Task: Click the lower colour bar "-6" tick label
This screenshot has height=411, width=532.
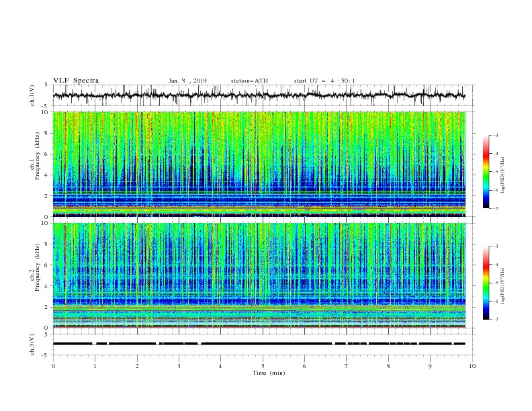Action: [x=495, y=301]
